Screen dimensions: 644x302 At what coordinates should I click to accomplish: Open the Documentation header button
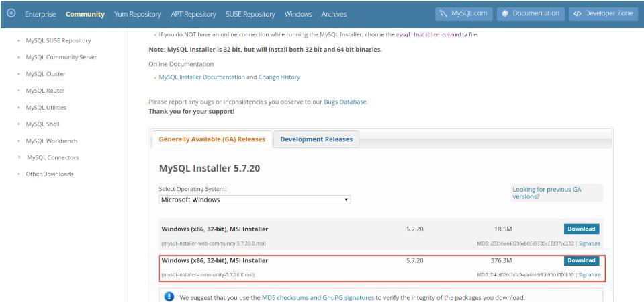(x=531, y=13)
